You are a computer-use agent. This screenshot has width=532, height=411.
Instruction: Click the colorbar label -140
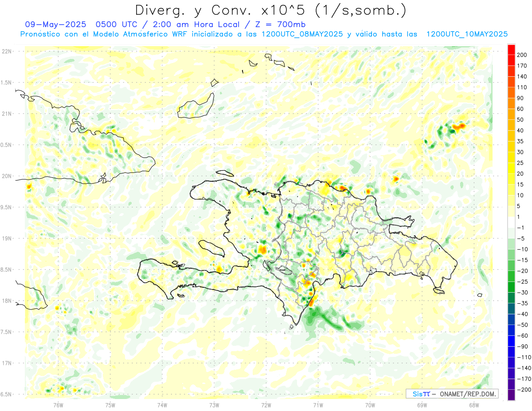click(x=524, y=368)
